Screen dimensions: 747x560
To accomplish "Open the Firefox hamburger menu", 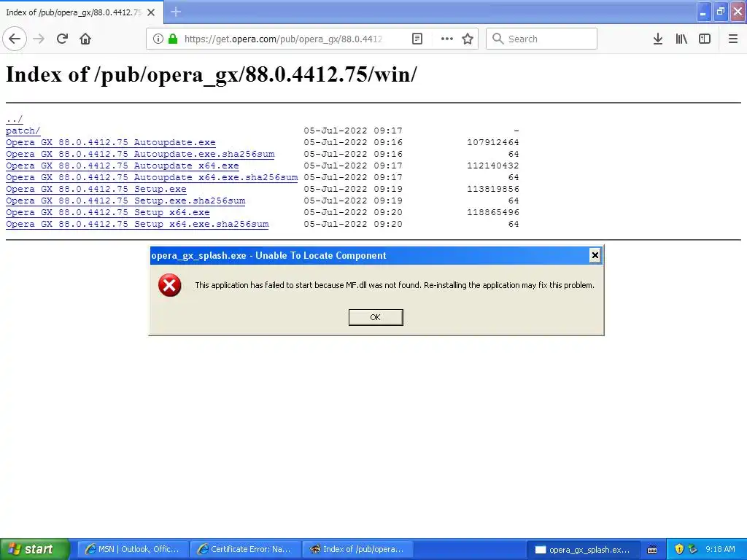I will pyautogui.click(x=732, y=39).
